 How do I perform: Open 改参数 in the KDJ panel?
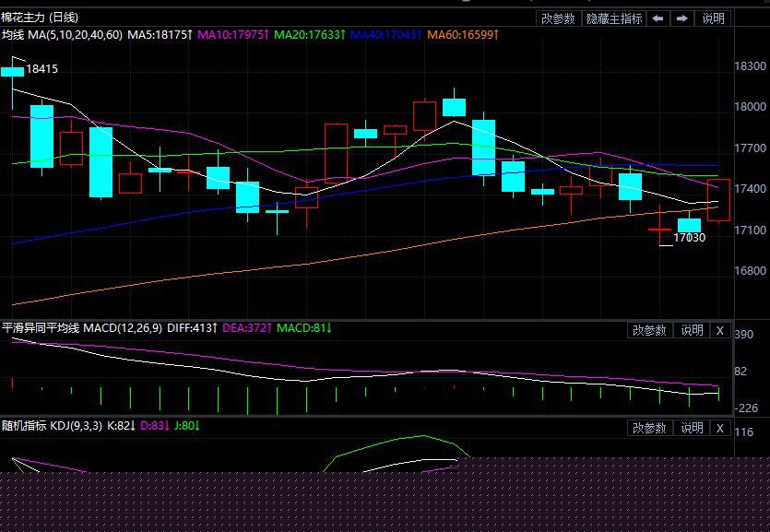tap(650, 428)
